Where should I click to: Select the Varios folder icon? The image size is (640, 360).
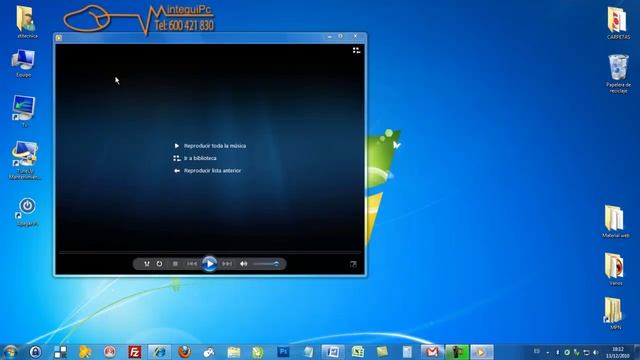(615, 269)
